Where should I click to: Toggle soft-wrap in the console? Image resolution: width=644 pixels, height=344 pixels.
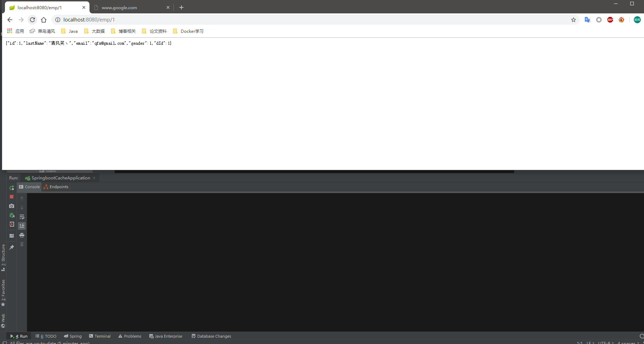[22, 217]
